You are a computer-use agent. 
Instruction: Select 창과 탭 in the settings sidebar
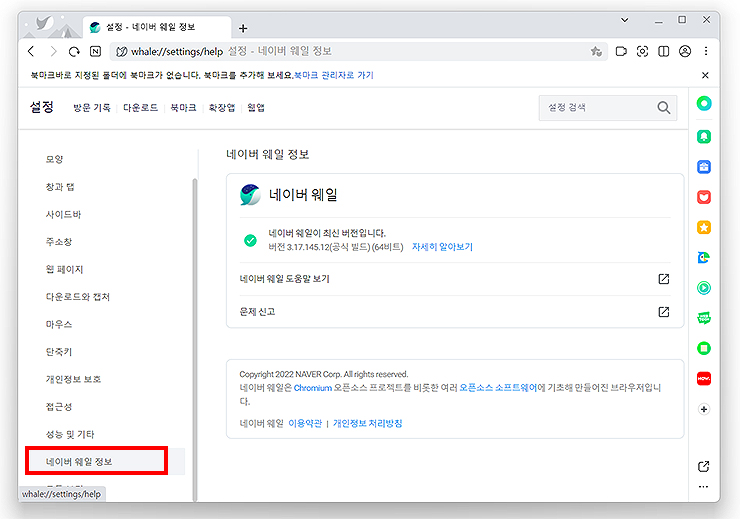coord(60,187)
